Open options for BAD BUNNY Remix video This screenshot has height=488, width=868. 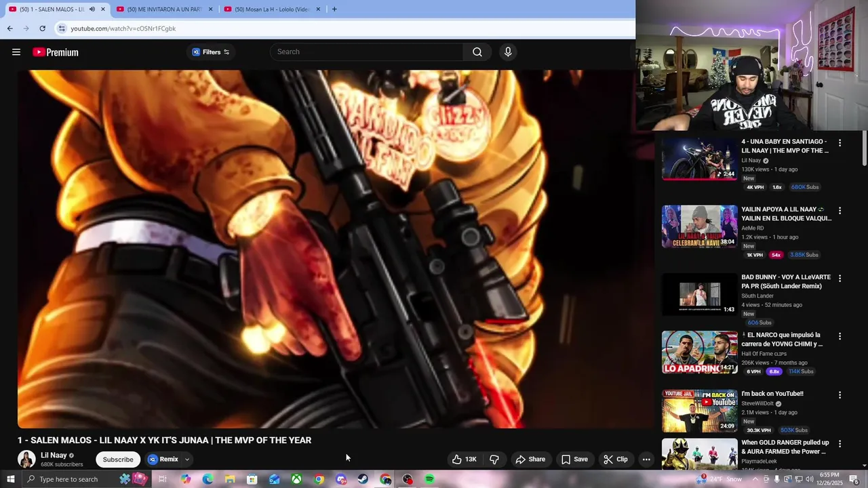(x=840, y=279)
